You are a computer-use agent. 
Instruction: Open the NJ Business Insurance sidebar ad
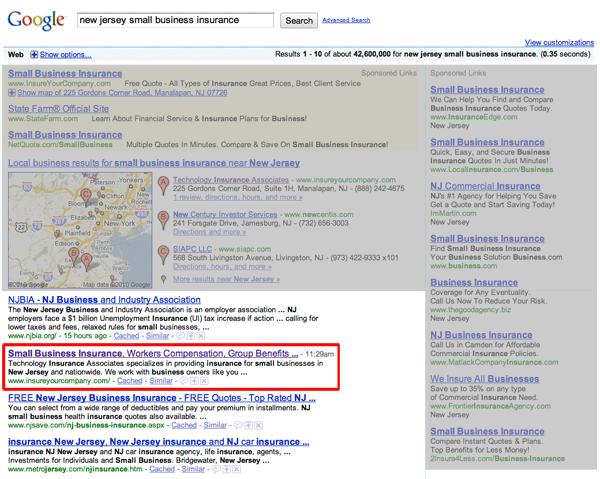(x=481, y=335)
